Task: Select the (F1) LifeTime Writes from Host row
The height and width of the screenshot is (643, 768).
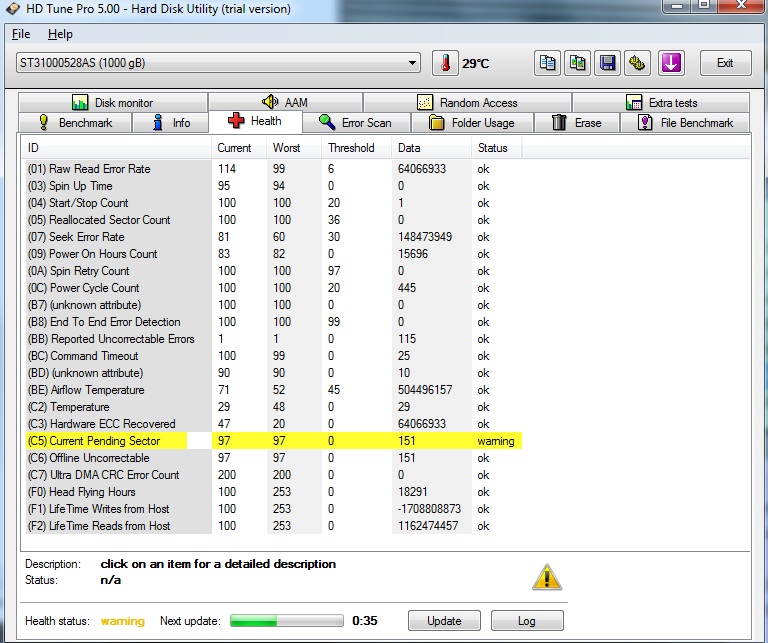Action: coord(272,509)
